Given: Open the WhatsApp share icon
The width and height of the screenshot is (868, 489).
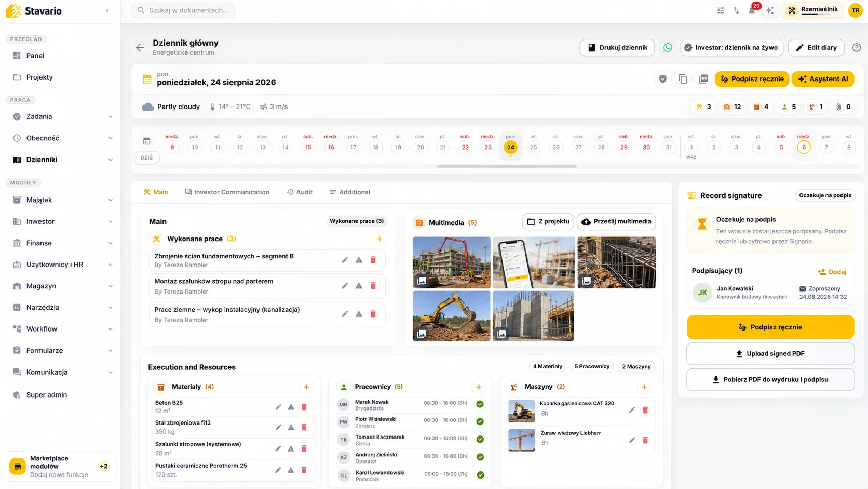Looking at the screenshot, I should 668,47.
